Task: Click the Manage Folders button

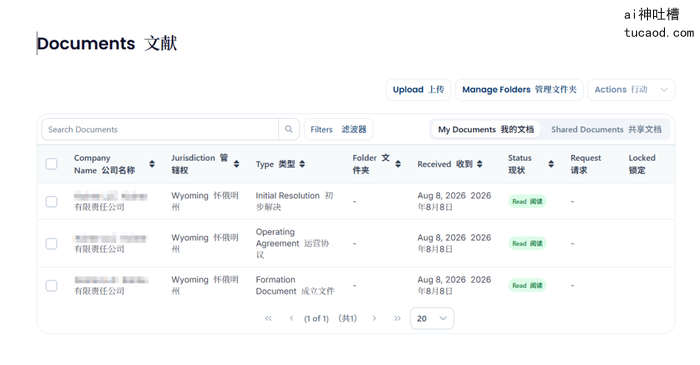Action: click(519, 90)
